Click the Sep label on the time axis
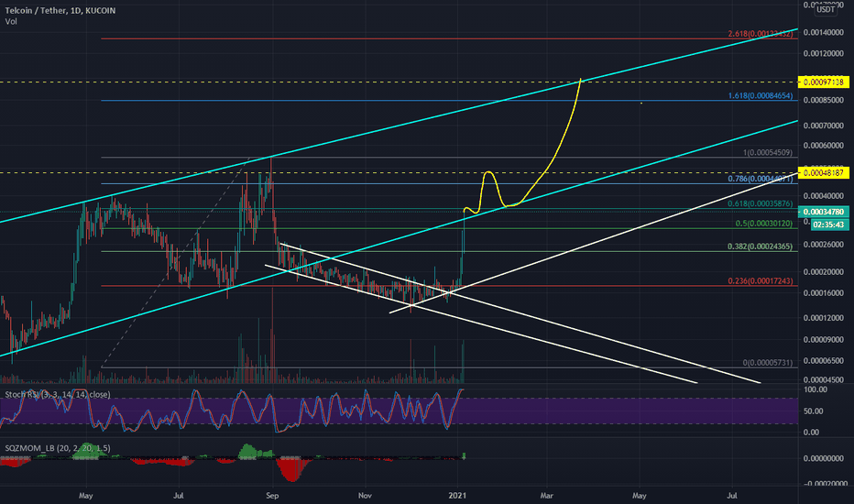Screen dimensions: 854x504 click(272, 496)
